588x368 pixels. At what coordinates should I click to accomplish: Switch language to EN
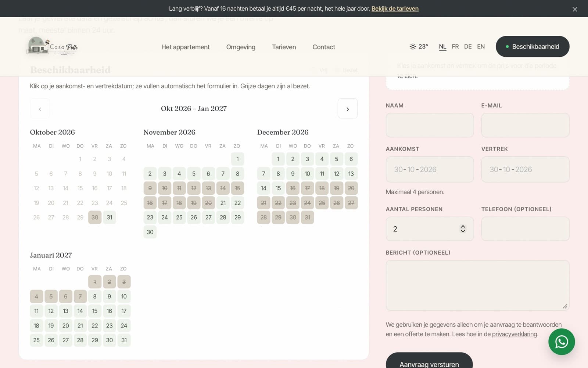coord(481,46)
